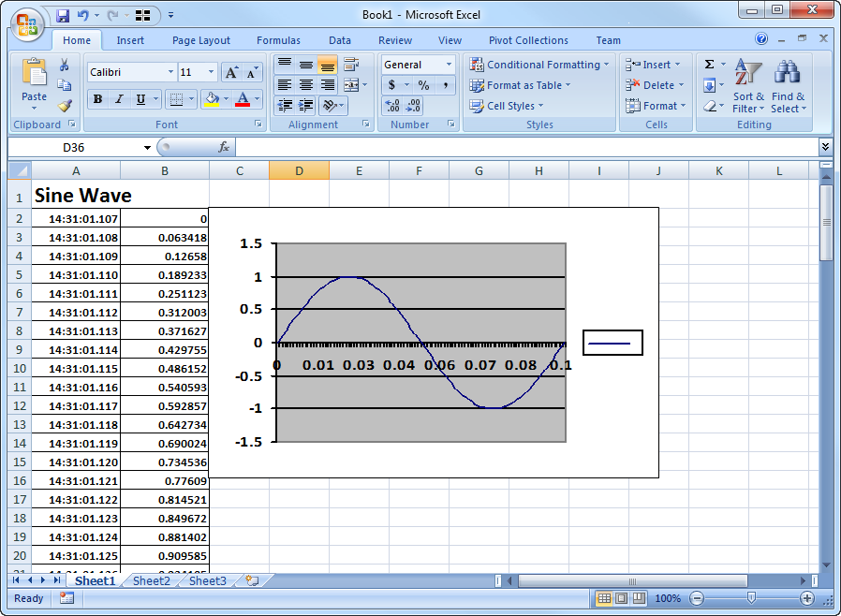
Task: Click the Font Color red swatch button
Action: (243, 99)
